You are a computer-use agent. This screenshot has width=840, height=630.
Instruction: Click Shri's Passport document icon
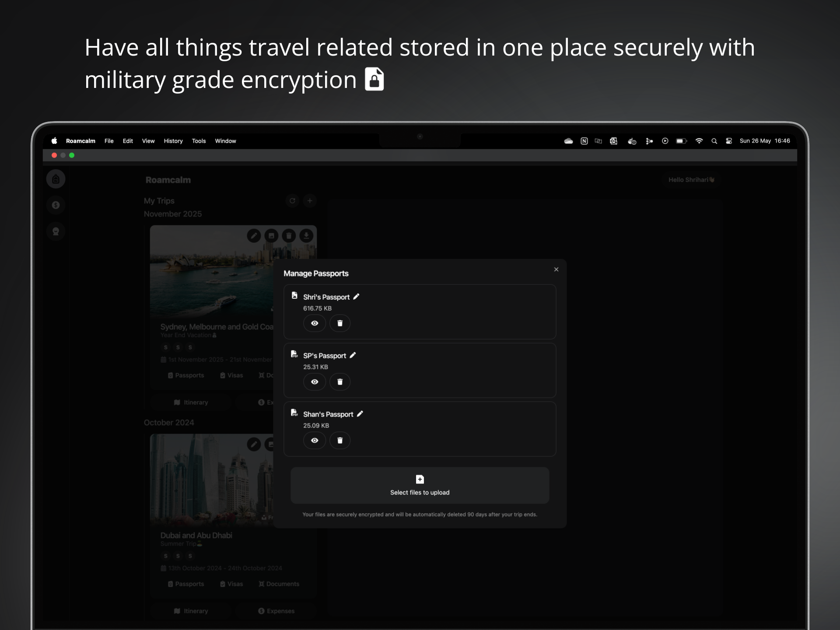pos(294,295)
